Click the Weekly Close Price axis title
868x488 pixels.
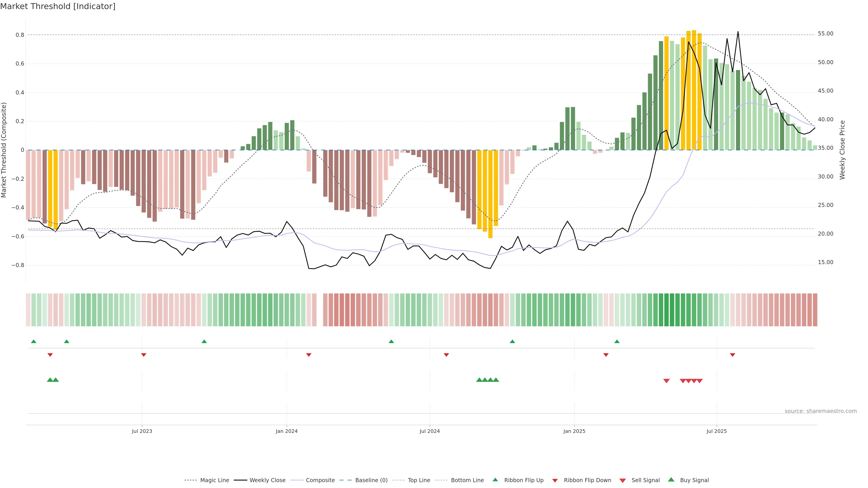coord(842,150)
